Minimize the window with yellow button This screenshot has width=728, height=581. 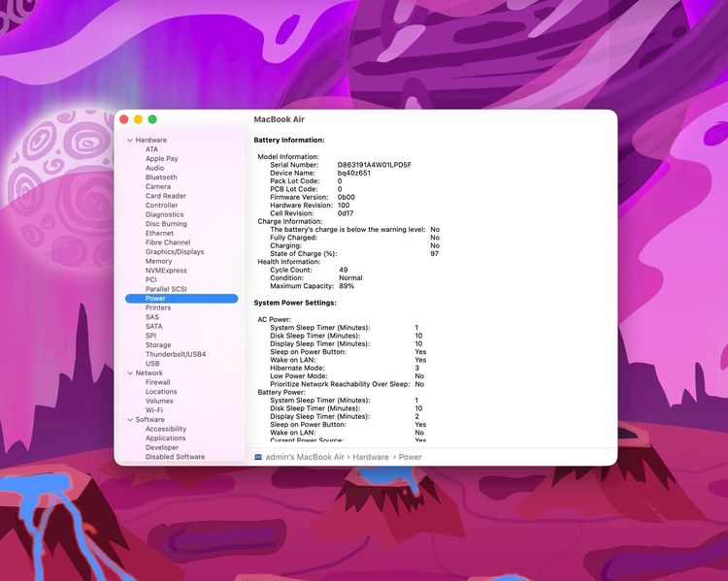click(x=138, y=119)
